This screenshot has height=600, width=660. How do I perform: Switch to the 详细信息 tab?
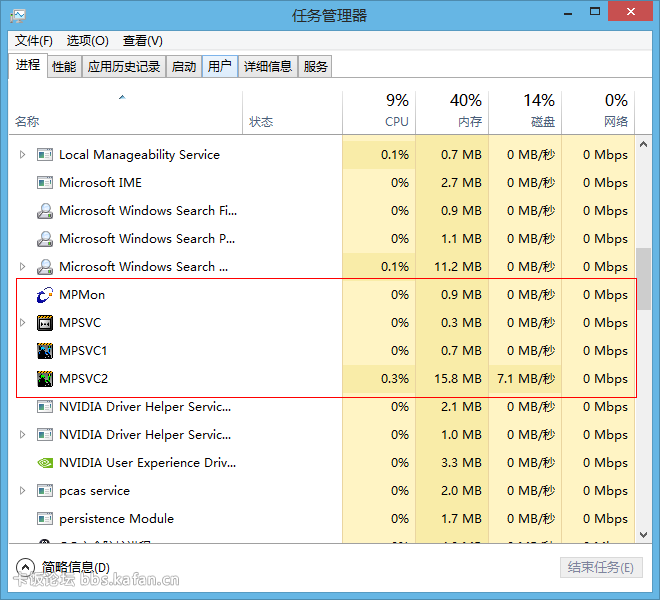coord(267,67)
